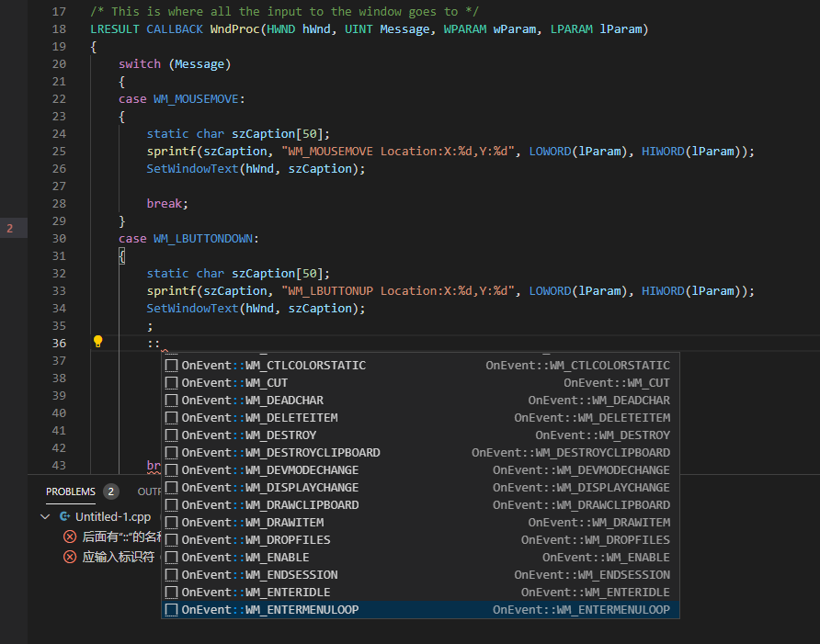Screen dimensions: 820x644
Task: Select the highlighted OnEvent::WM_ENTERMENULOOP suggestion
Action: tap(420, 609)
